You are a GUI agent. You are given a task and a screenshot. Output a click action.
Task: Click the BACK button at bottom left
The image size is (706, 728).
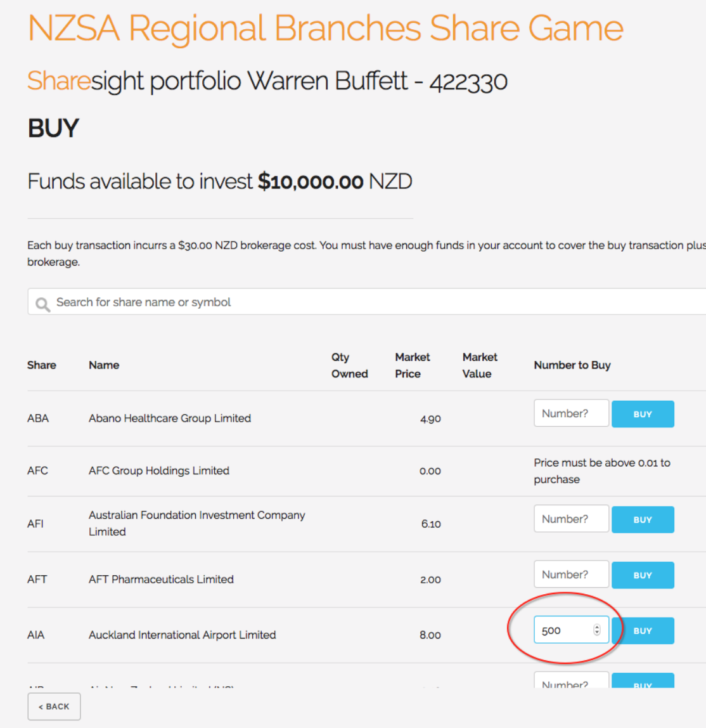tap(54, 706)
